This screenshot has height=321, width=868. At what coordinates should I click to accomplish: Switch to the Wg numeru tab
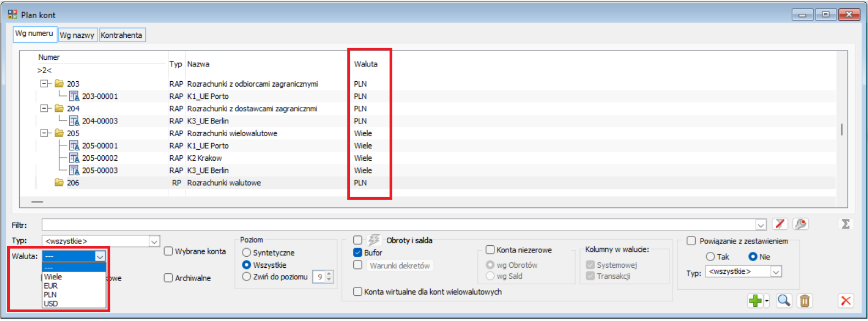tap(34, 33)
